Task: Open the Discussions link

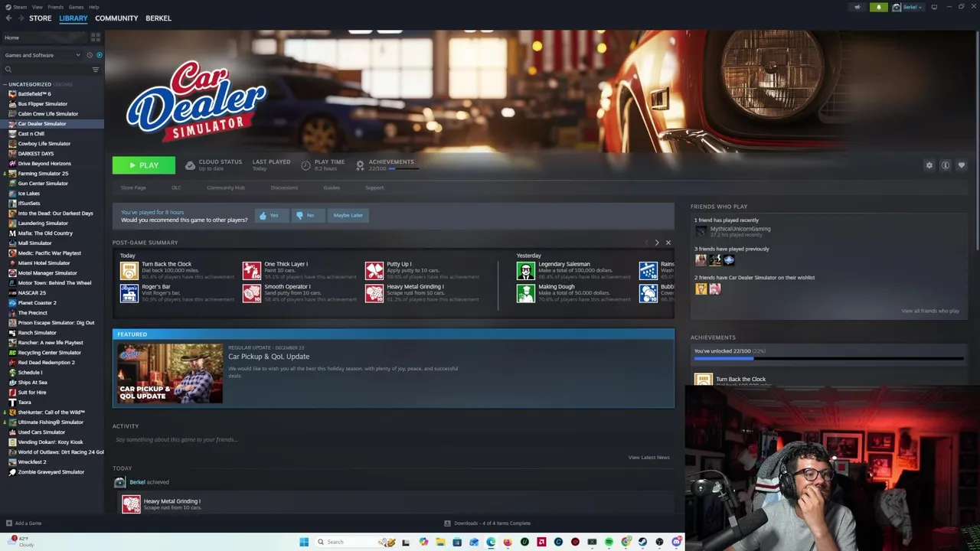Action: [x=284, y=187]
